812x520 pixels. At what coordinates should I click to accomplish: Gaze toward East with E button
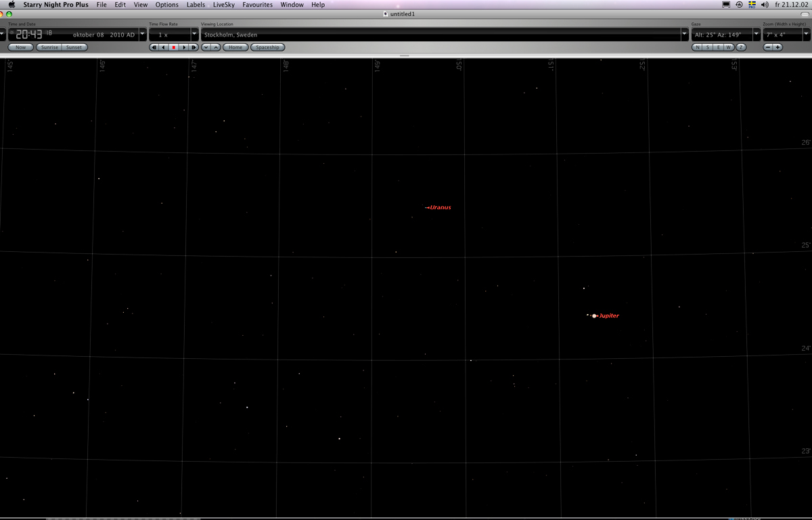click(718, 47)
